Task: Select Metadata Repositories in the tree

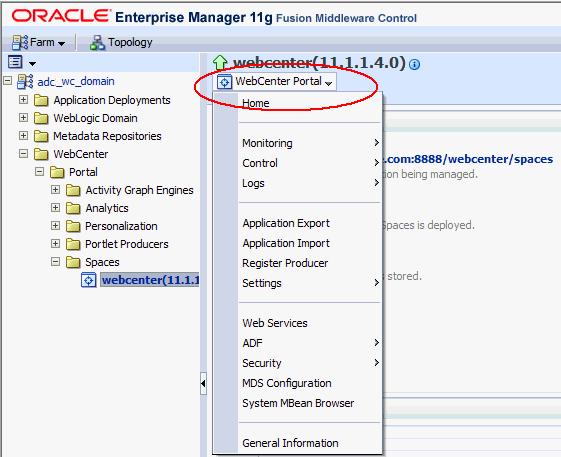Action: (x=107, y=136)
